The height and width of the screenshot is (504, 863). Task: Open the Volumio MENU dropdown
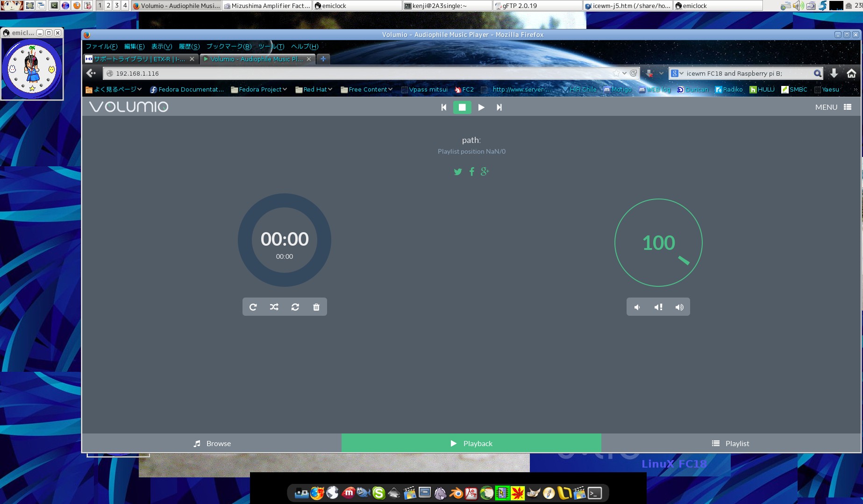[x=833, y=107]
